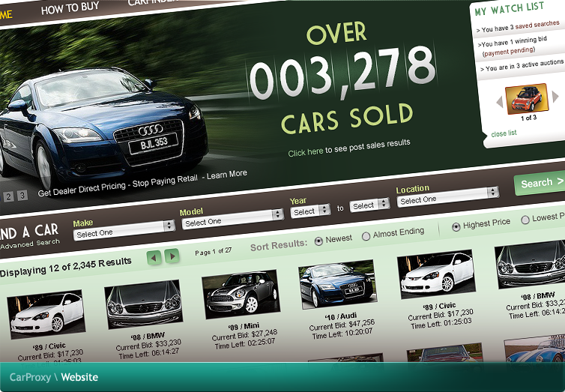Click the '10 / Audi listing title
Viewport: 565px width, 392px height.
[x=341, y=316]
